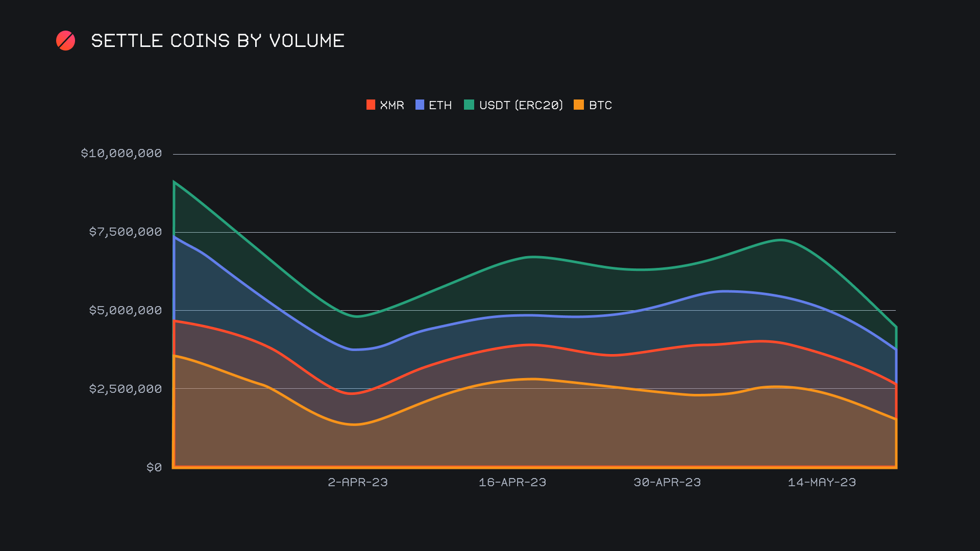This screenshot has width=980, height=551.
Task: Toggle the ETH legend label
Action: click(x=440, y=105)
